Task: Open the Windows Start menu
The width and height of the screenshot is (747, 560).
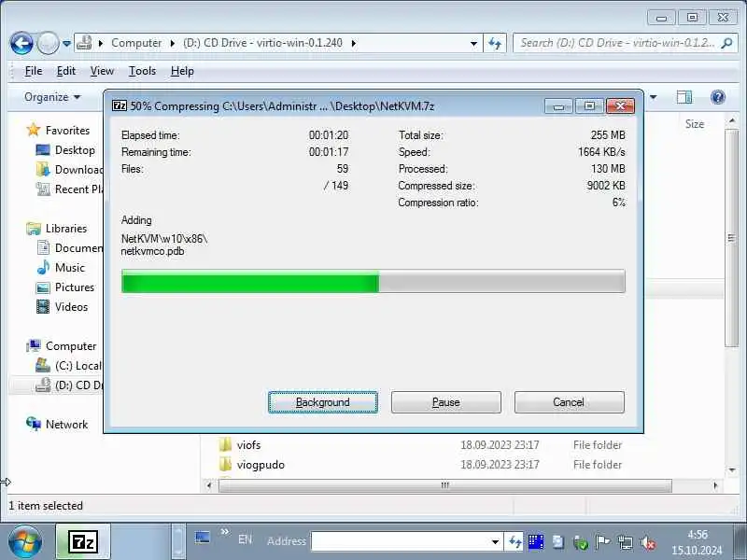Action: [x=25, y=542]
